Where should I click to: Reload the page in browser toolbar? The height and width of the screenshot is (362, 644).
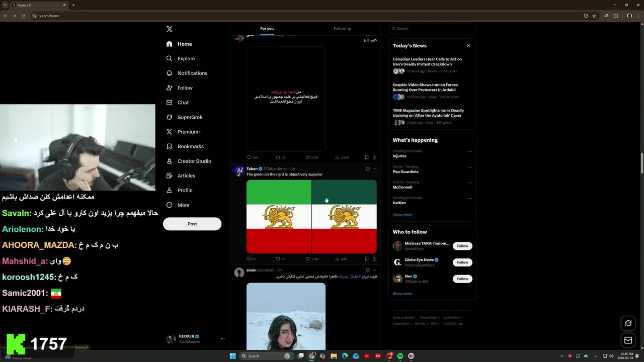pyautogui.click(x=23, y=16)
